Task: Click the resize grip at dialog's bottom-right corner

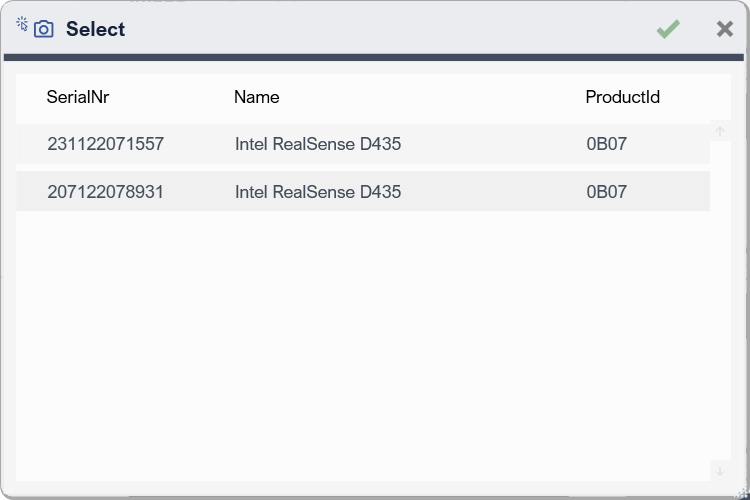Action: (x=741, y=492)
